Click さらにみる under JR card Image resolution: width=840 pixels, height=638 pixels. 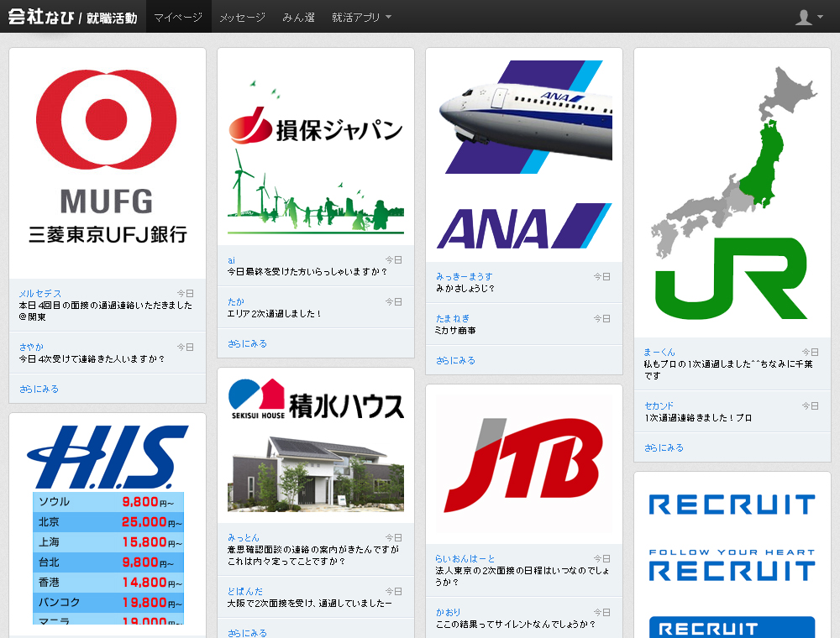point(664,447)
